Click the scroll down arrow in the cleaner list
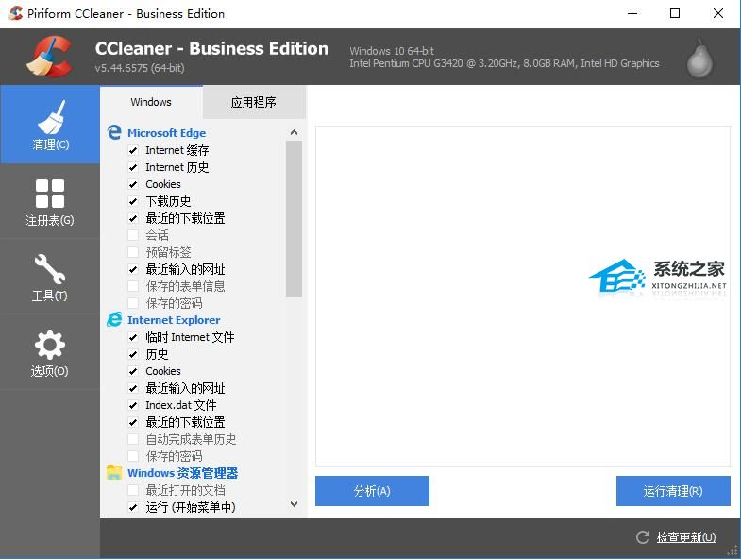741x560 pixels. tap(294, 505)
